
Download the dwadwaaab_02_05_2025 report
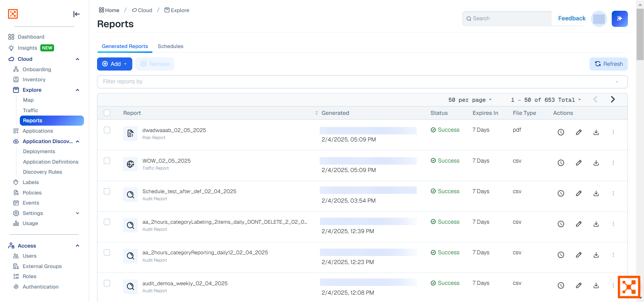pos(596,132)
